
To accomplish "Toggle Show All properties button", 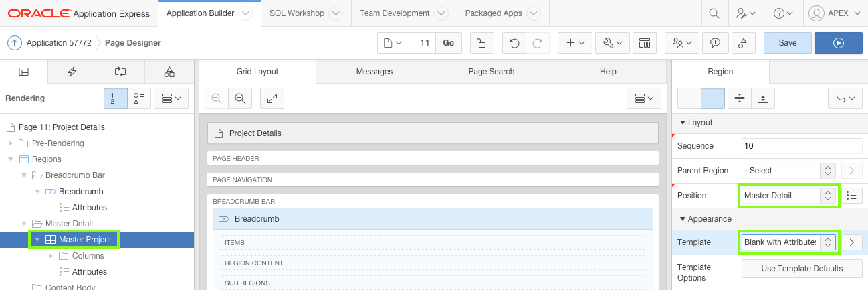I will [x=712, y=98].
